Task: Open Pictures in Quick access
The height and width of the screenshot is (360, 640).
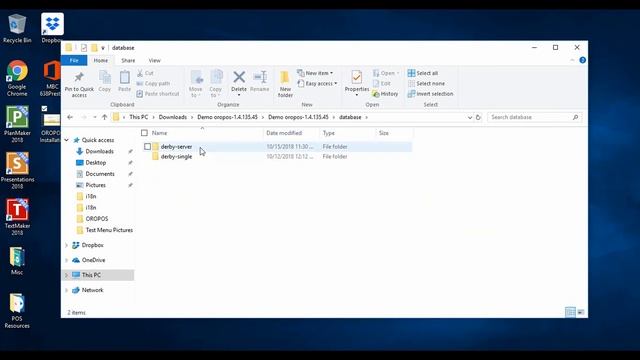Action: 96,185
